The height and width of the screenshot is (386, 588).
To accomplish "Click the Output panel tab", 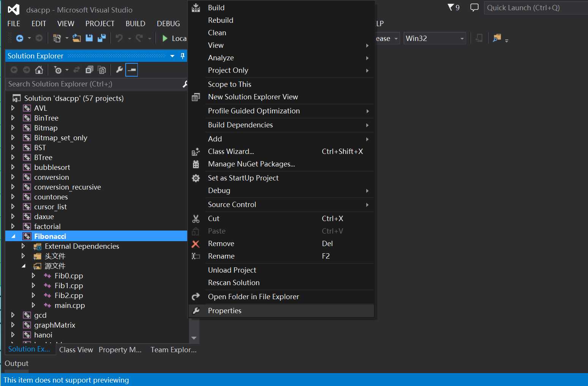I will (x=16, y=363).
